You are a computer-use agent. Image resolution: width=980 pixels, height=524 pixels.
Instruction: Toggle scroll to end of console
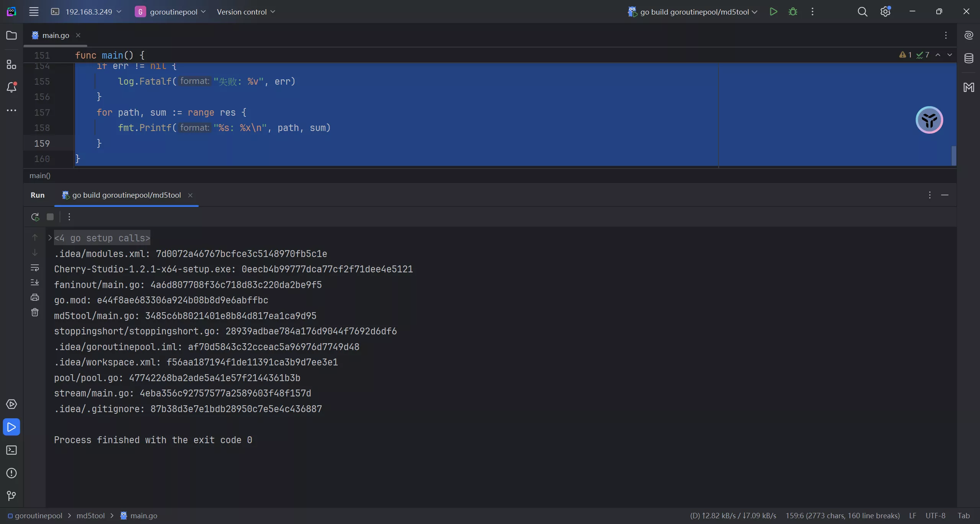point(35,282)
